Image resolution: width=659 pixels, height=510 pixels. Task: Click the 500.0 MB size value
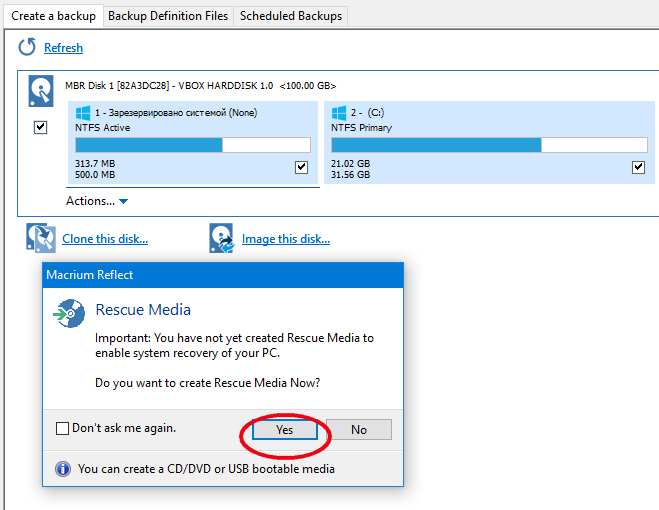point(95,174)
